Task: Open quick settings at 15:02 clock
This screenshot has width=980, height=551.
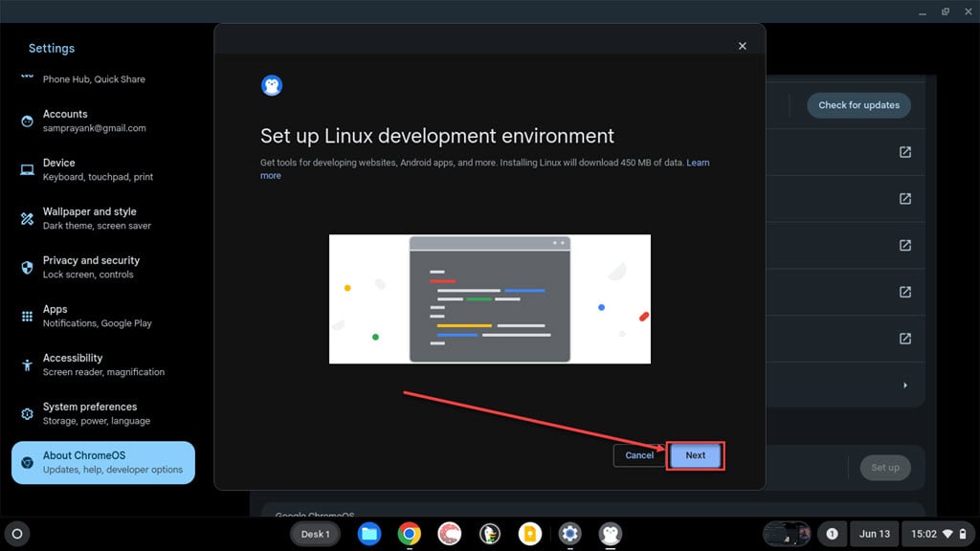Action: point(924,534)
